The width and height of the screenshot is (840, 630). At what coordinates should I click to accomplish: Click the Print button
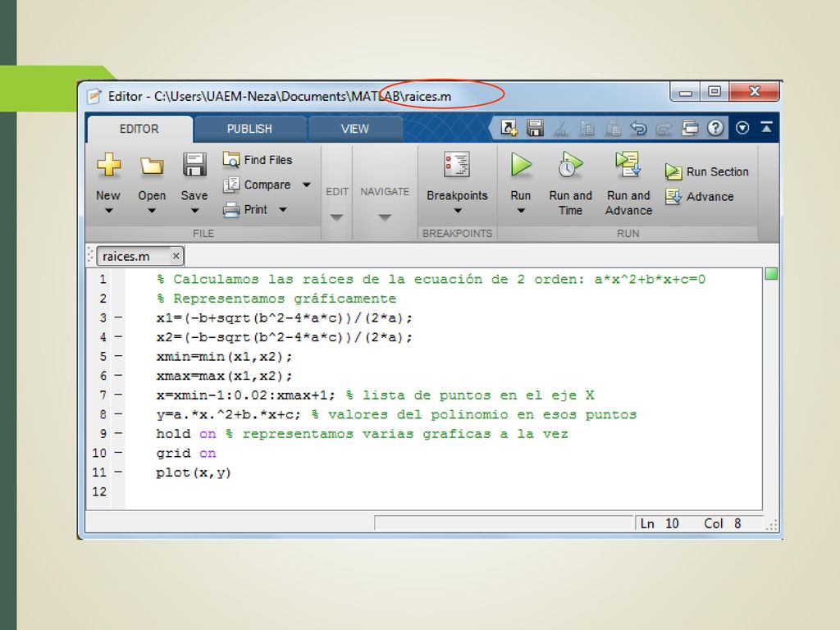pyautogui.click(x=245, y=209)
